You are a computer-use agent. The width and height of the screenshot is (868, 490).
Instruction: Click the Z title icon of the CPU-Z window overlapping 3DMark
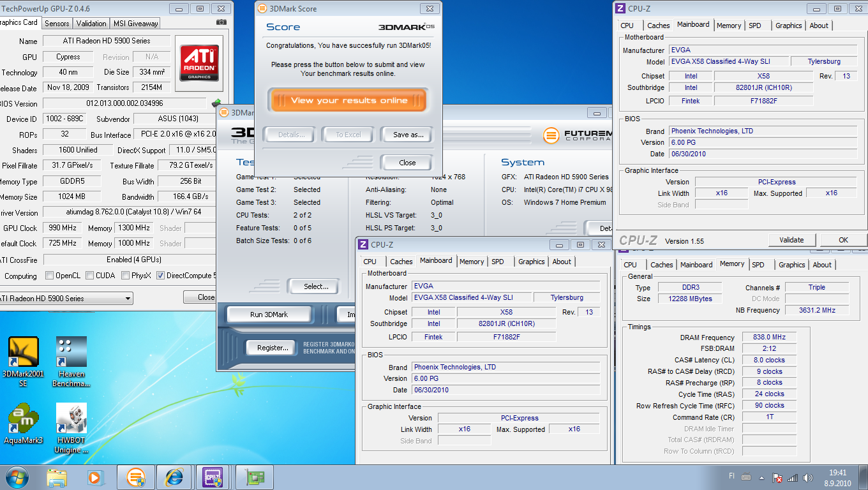[363, 244]
